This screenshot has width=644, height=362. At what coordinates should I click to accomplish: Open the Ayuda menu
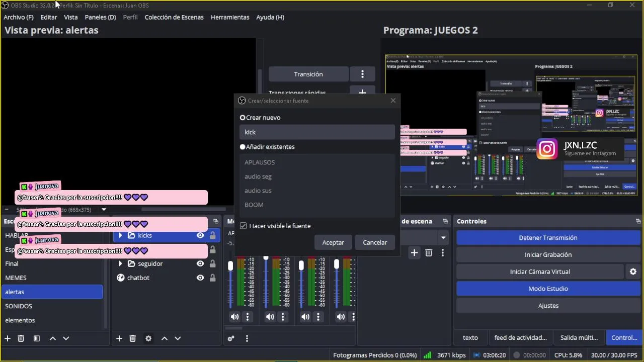270,17
